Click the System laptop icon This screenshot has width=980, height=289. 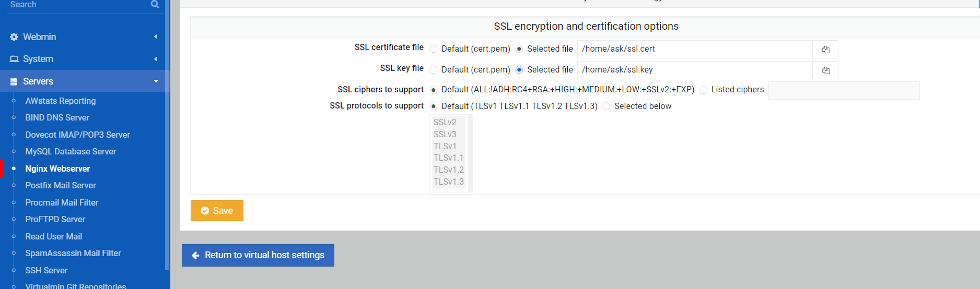point(14,59)
